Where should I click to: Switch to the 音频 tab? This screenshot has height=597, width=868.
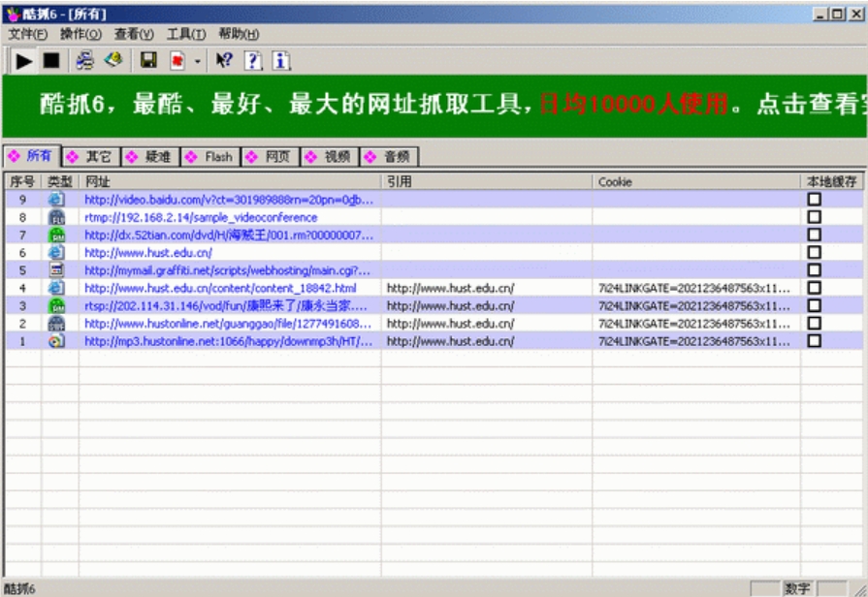[390, 157]
